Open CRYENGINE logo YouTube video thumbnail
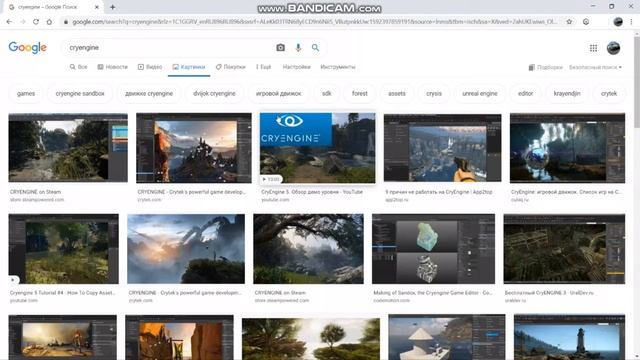 click(318, 148)
